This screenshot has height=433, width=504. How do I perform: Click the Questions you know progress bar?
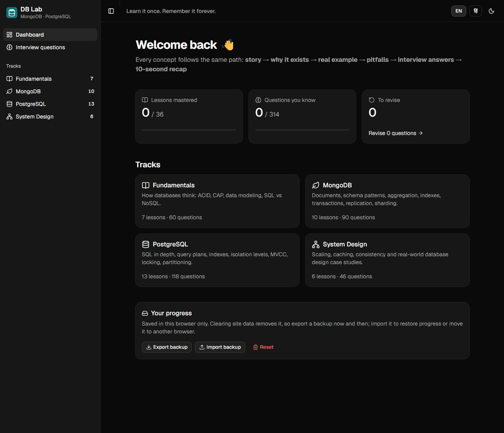302,130
